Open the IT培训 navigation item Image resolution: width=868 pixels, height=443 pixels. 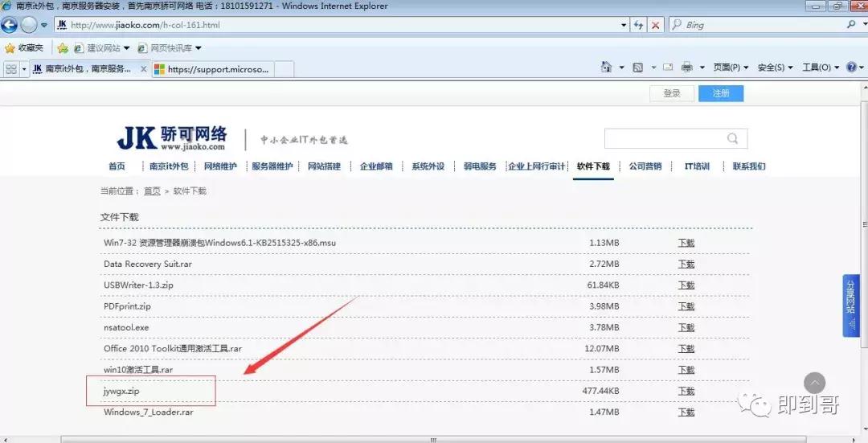pos(697,166)
